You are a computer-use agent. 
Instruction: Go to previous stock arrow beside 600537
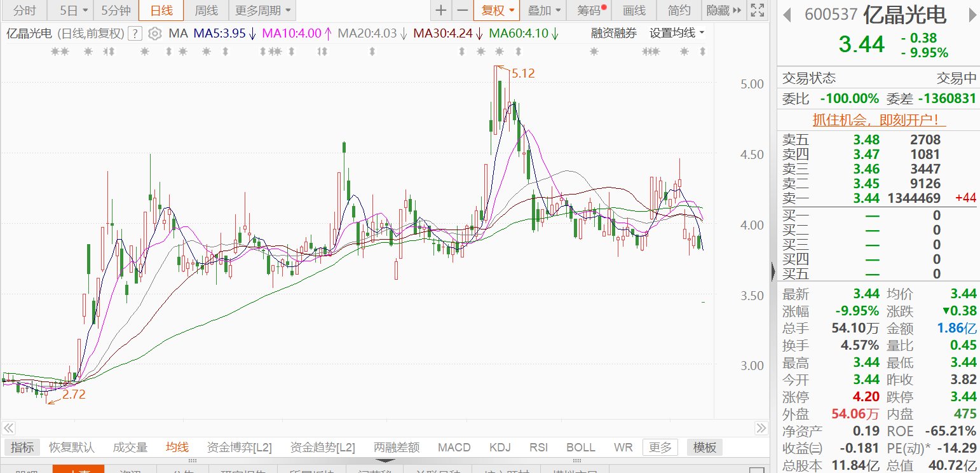(788, 15)
